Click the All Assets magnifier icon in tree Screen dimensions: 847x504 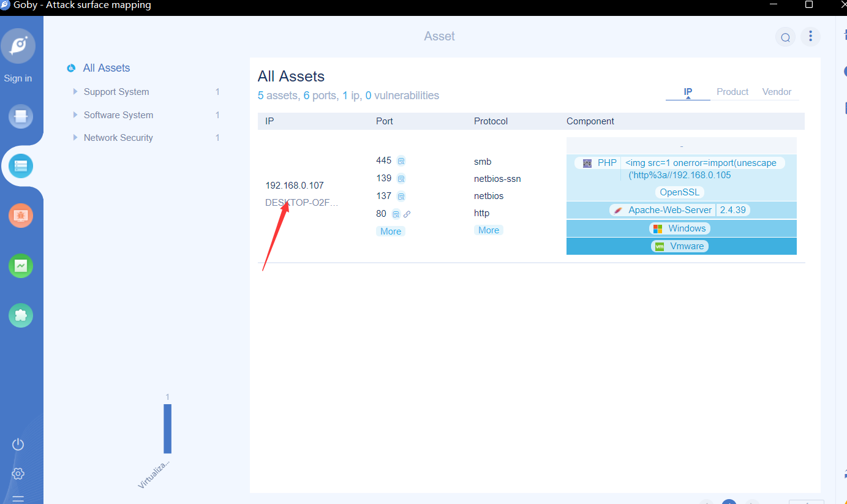(71, 68)
